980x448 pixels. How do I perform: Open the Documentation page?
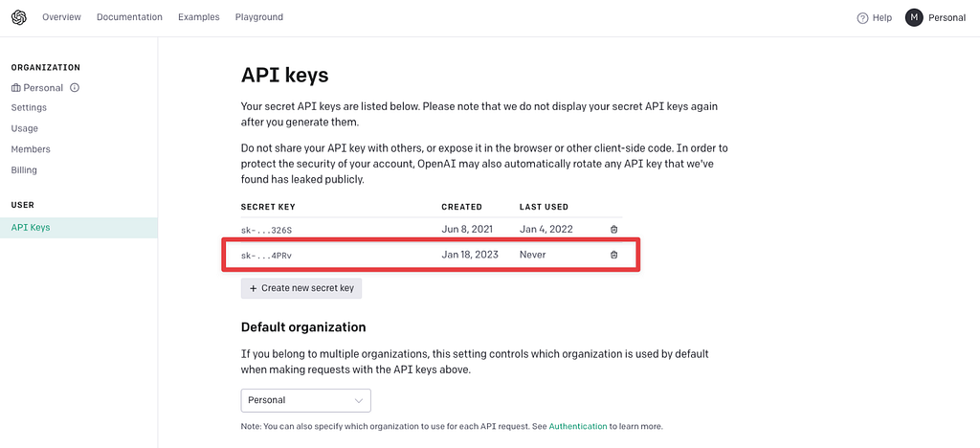click(x=129, y=17)
